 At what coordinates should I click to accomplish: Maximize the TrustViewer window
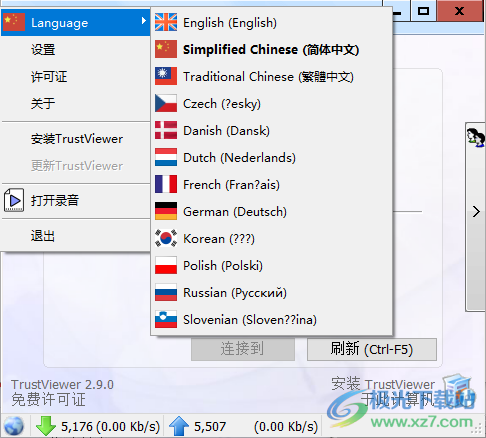[x=424, y=11]
